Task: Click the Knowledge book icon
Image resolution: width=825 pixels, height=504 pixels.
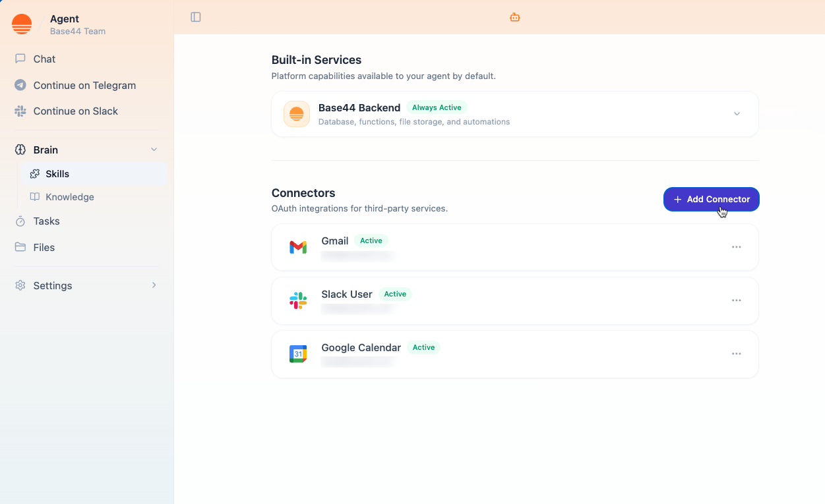Action: pyautogui.click(x=35, y=197)
